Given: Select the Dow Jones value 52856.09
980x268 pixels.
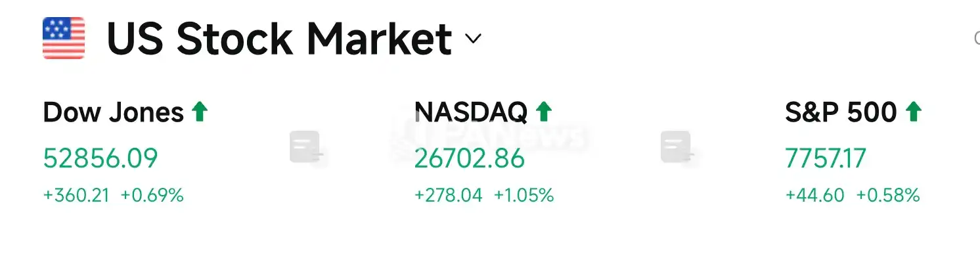Looking at the screenshot, I should (x=100, y=159).
